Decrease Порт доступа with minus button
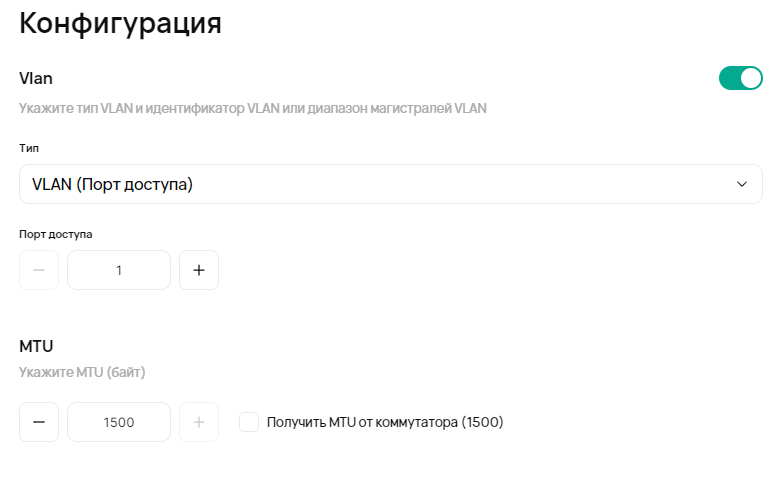 39,270
